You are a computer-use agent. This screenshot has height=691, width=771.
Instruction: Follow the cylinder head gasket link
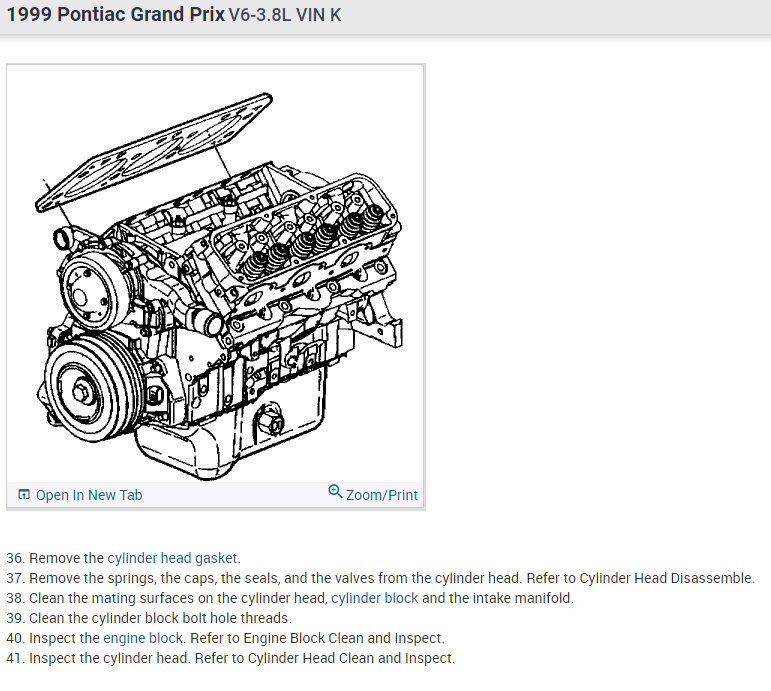pos(173,558)
